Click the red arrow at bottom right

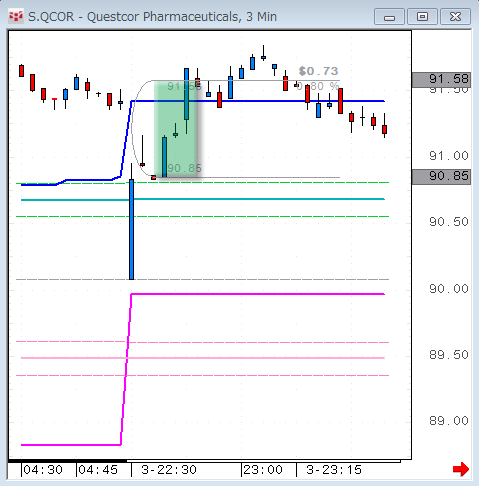pyautogui.click(x=461, y=469)
